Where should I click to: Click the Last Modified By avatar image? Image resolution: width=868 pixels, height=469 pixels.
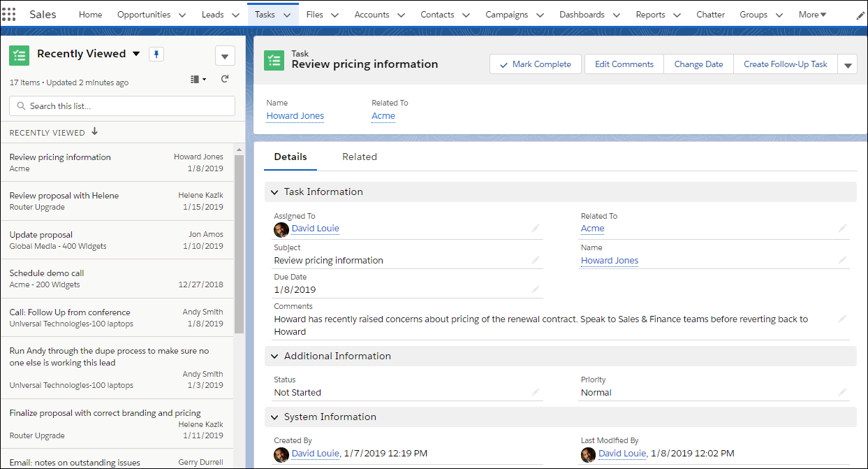pos(589,454)
